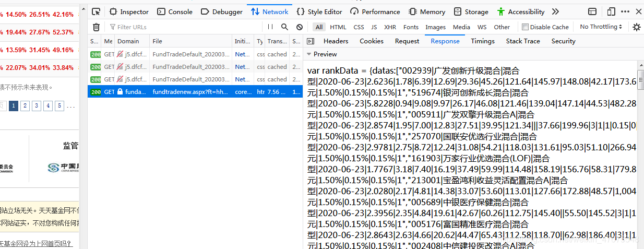Click current page 1 button on webpage
The height and width of the screenshot is (249, 644).
pyautogui.click(x=14, y=106)
